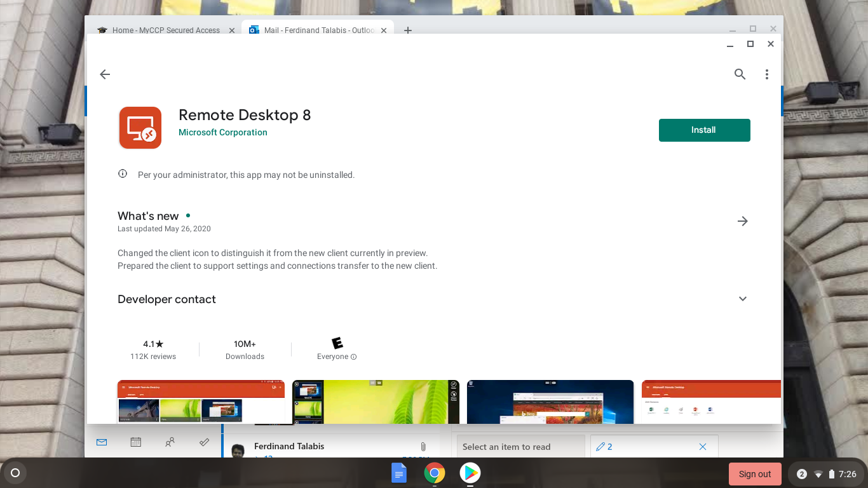Maximize the Play Store window
The height and width of the screenshot is (488, 868).
750,44
